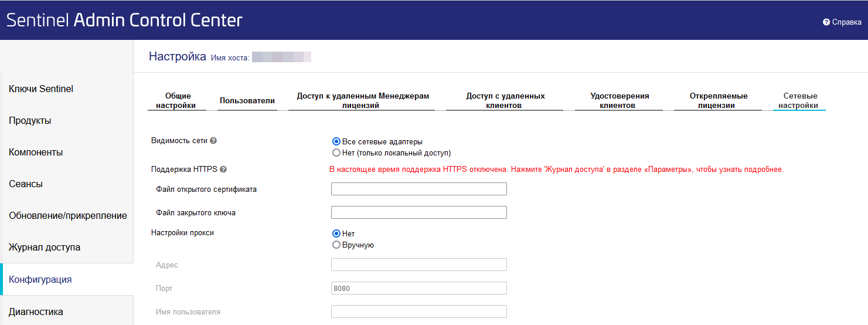This screenshot has height=325, width=868.
Task: Switch to Удостоверения клиентов tab
Action: [620, 100]
